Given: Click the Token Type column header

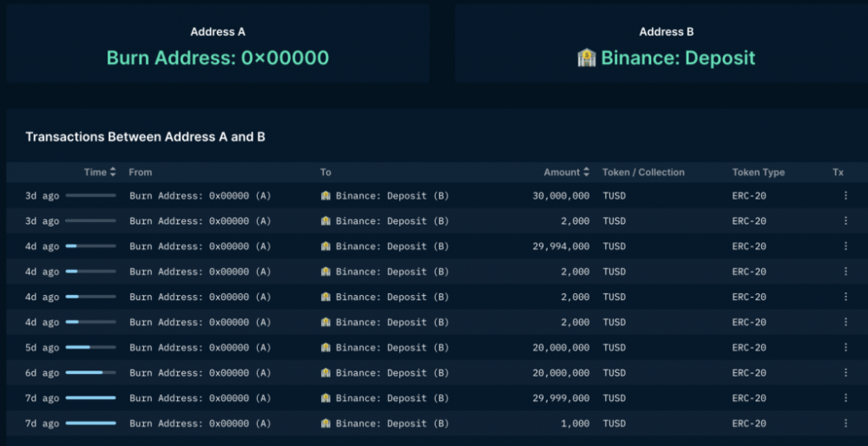Looking at the screenshot, I should pos(759,172).
